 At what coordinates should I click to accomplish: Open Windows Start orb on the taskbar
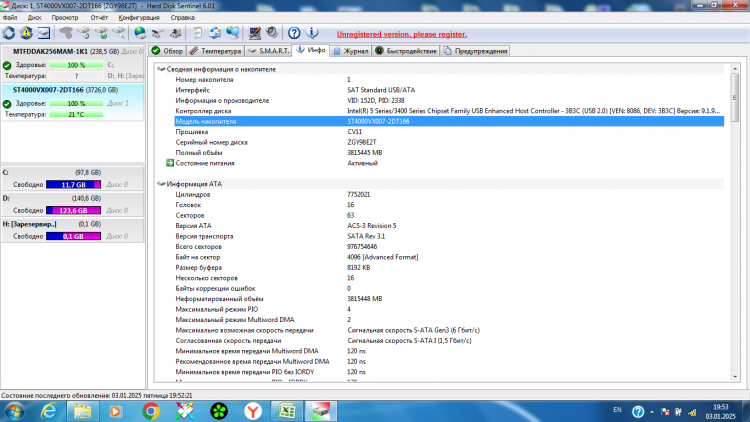[x=14, y=411]
